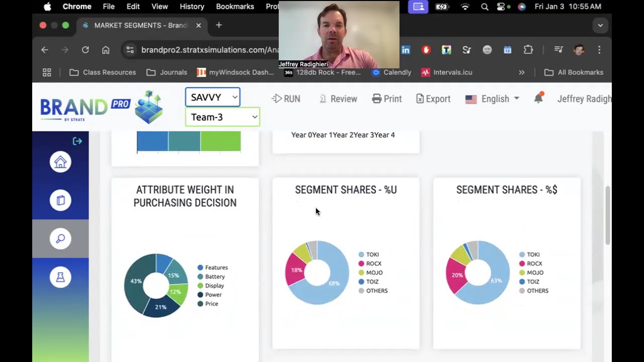Open the Intervals.icu bookmark
Viewport: 644px width, 362px height.
pos(447,72)
